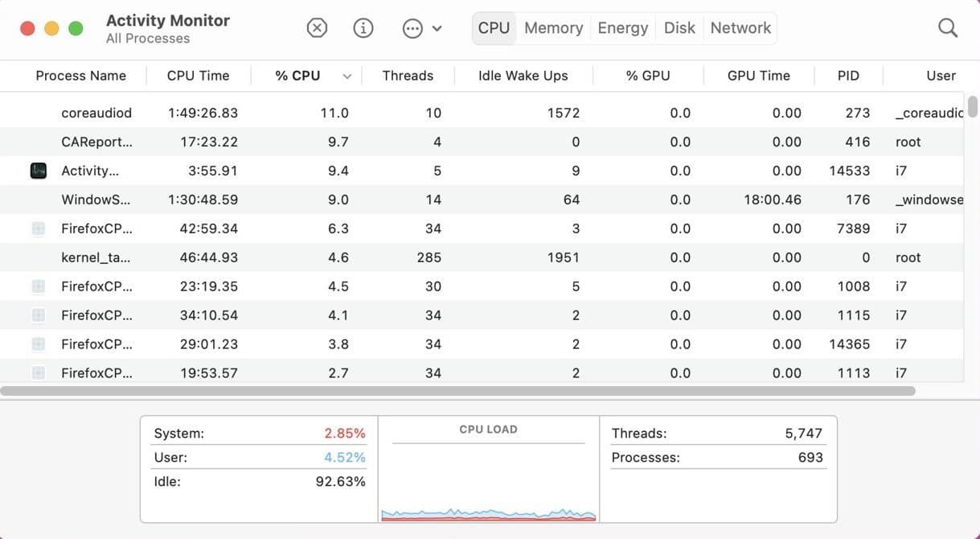This screenshot has height=539, width=980.
Task: Select the Network tab
Action: [740, 28]
